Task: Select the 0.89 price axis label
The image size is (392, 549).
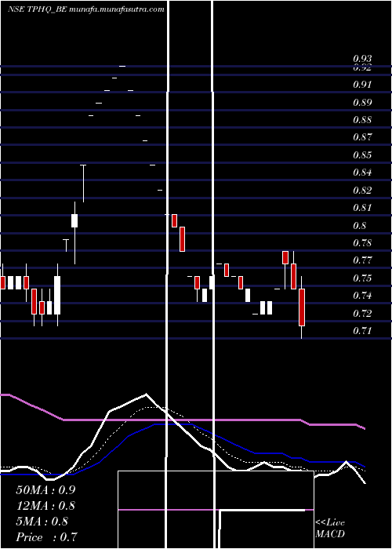Action: pos(362,103)
